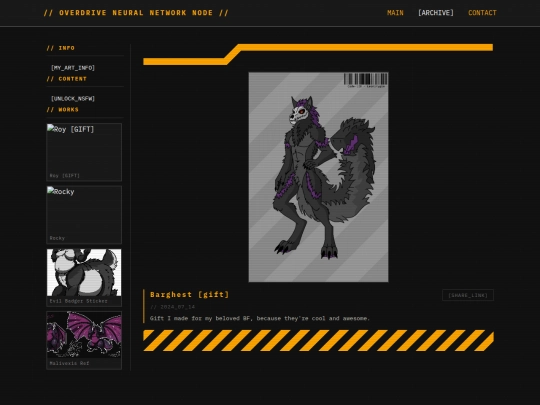Open the [MY_ART_INFO] sidebar link
Viewport: 540px width, 405px height.
[73, 68]
